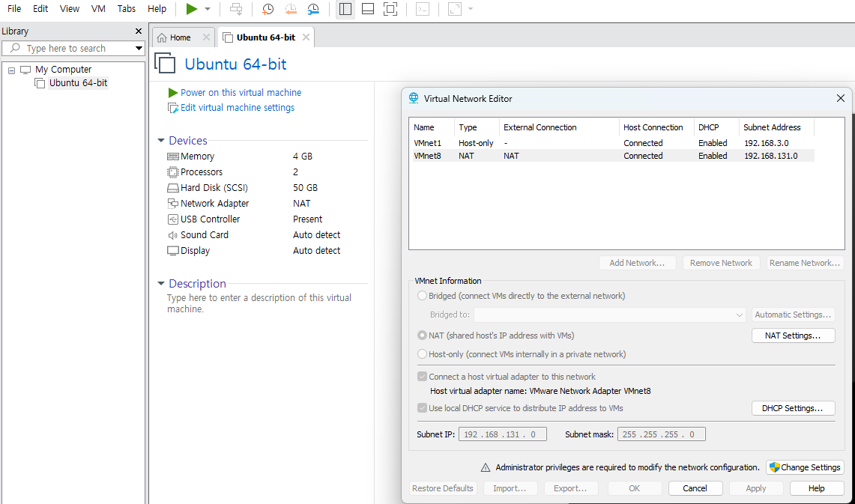Click the description text area
This screenshot has height=504, width=855.
tap(259, 303)
